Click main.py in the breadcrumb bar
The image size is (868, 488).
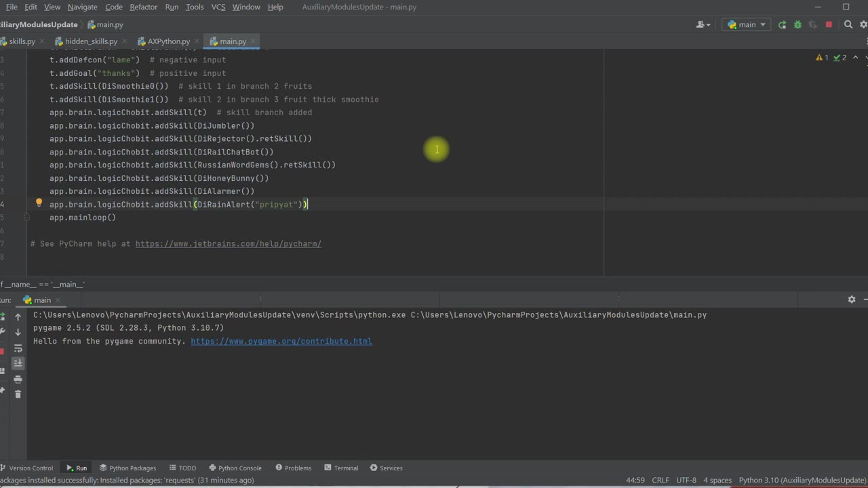(x=105, y=24)
